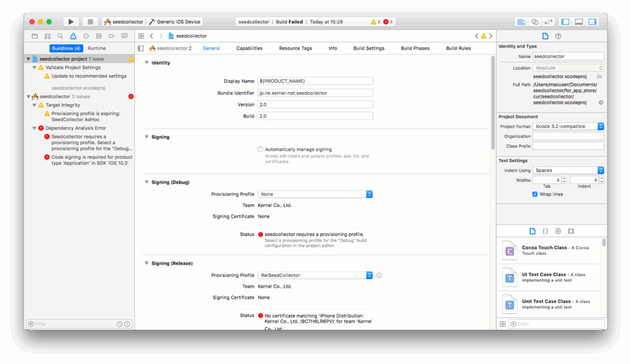Hide the right utilities panel icon

tap(592, 22)
